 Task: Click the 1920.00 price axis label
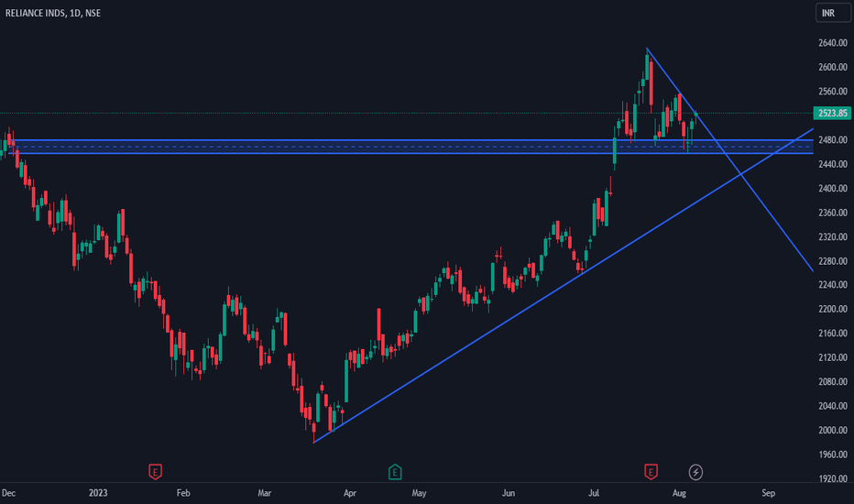(x=832, y=479)
